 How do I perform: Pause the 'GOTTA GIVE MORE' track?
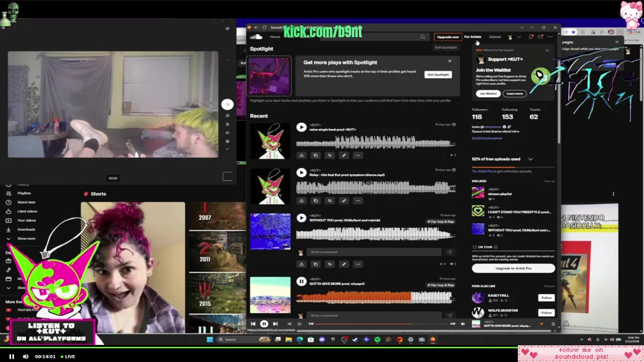tap(301, 282)
